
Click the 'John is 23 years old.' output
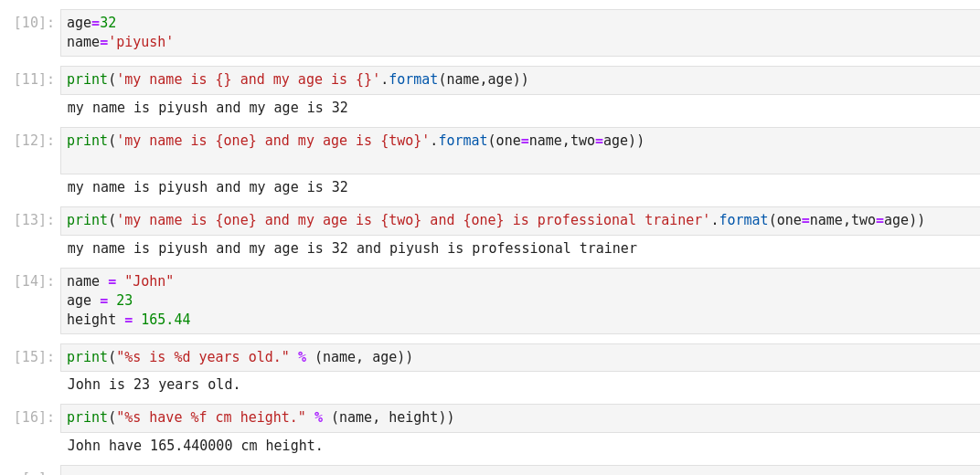(x=154, y=385)
